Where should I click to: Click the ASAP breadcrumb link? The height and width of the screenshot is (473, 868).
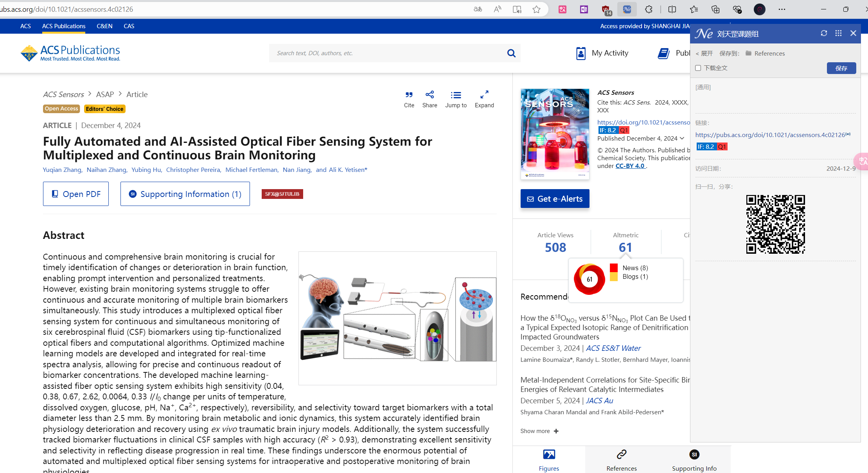coord(105,94)
